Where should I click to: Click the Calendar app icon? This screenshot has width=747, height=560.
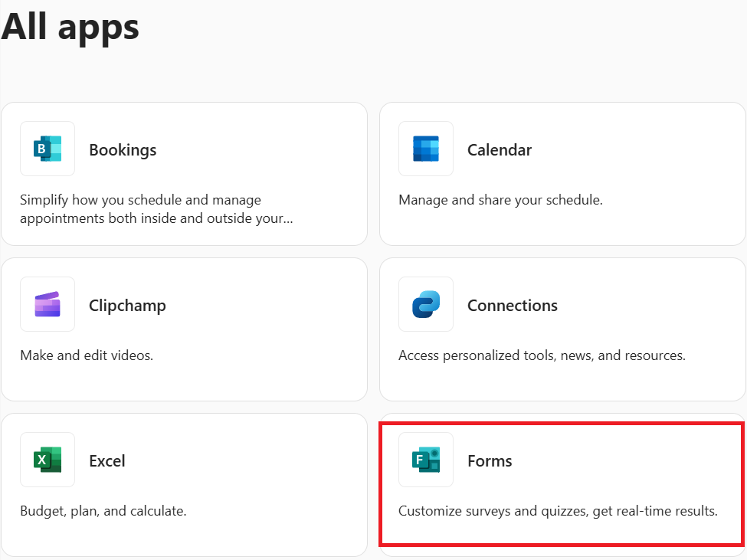pos(426,149)
